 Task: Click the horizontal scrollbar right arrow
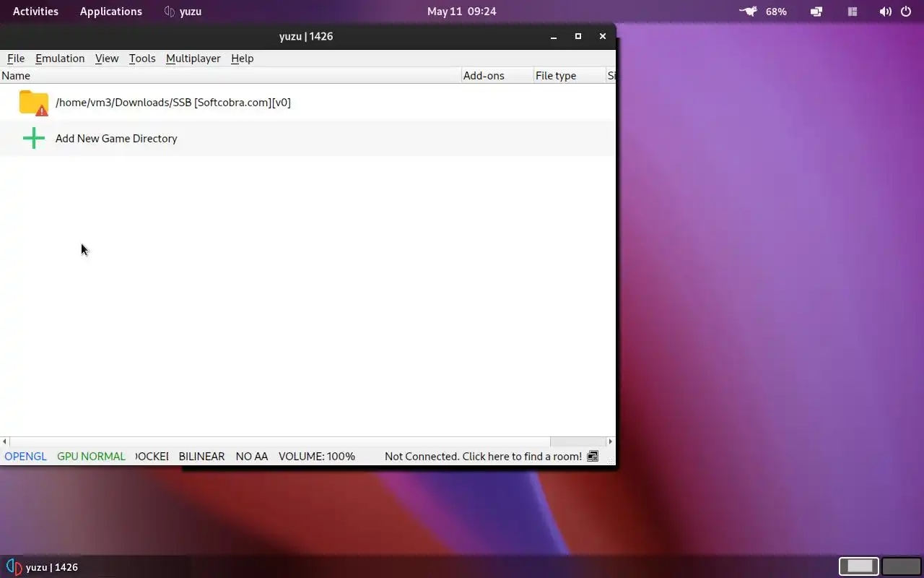[611, 441]
